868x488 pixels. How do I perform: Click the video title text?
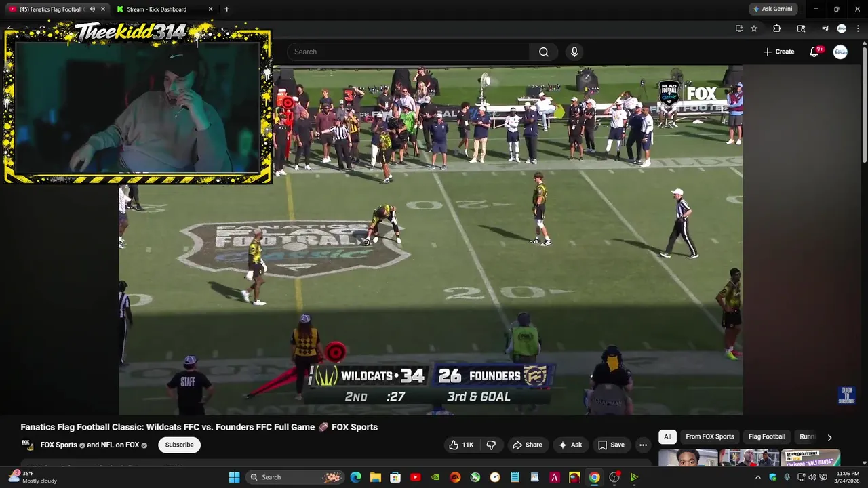pyautogui.click(x=199, y=427)
